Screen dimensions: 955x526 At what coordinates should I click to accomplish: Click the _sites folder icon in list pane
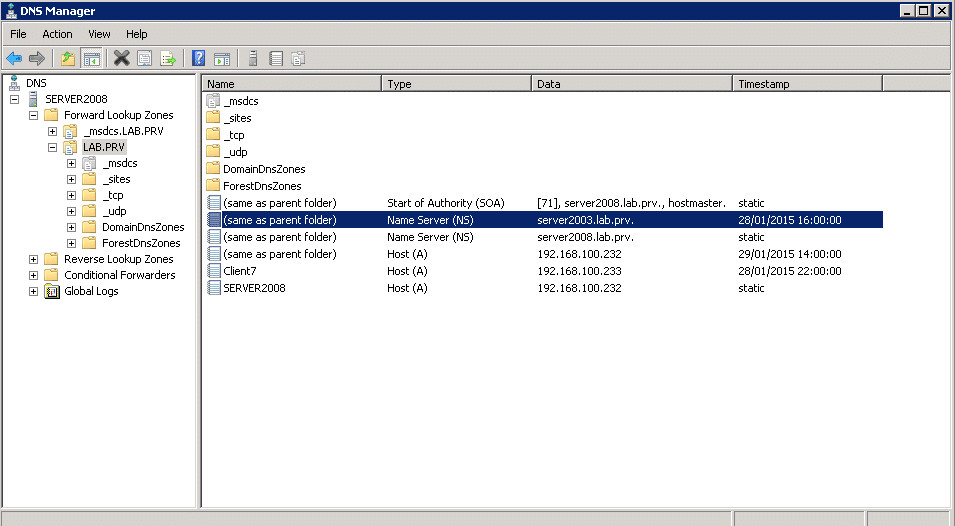[x=213, y=117]
